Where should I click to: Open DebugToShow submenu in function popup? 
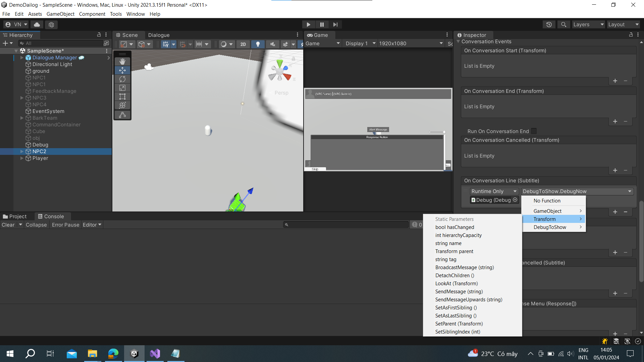point(553,227)
